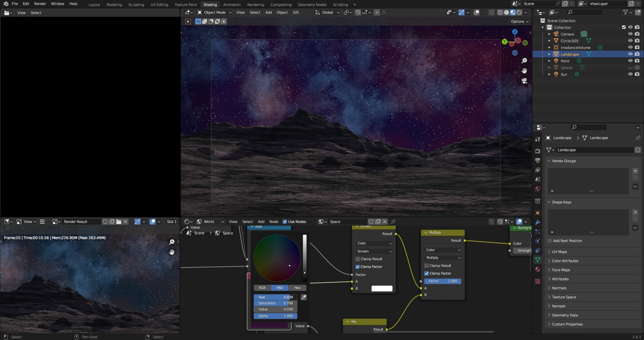Enable Clamp Result on the Screen node
The width and height of the screenshot is (644, 340).
357,259
